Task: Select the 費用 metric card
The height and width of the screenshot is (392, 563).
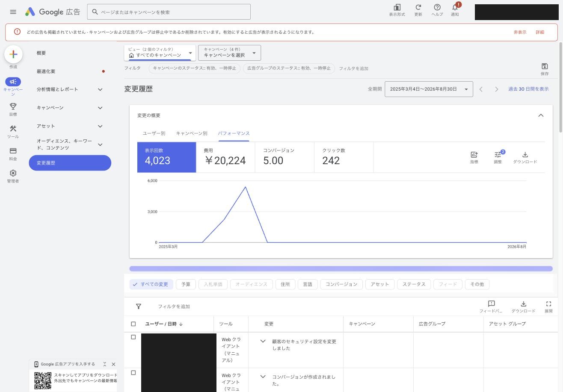Action: tap(225, 157)
